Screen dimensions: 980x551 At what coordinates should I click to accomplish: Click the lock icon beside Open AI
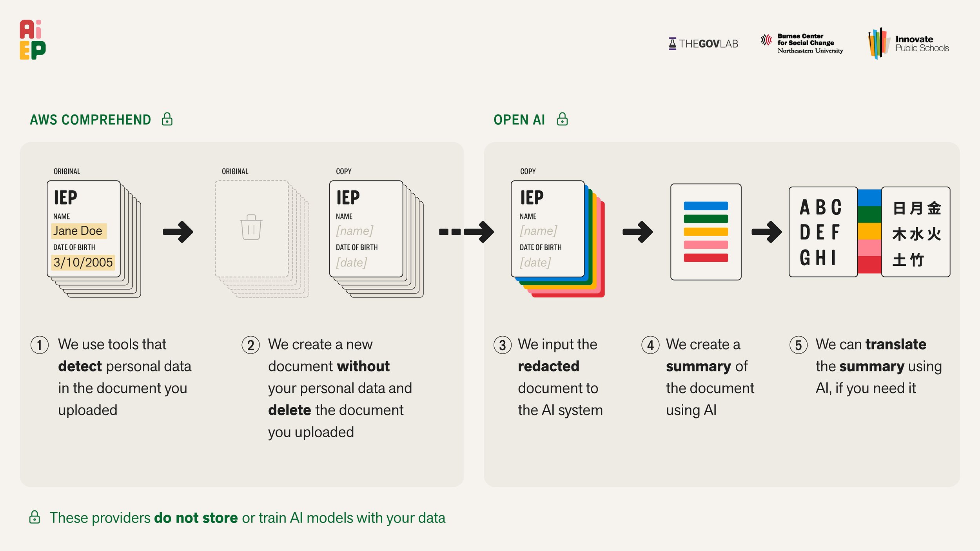562,119
